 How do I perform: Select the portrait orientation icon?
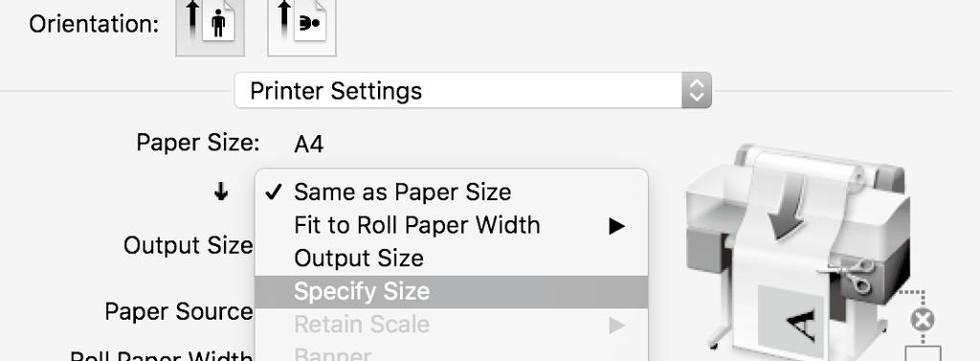pos(210,26)
